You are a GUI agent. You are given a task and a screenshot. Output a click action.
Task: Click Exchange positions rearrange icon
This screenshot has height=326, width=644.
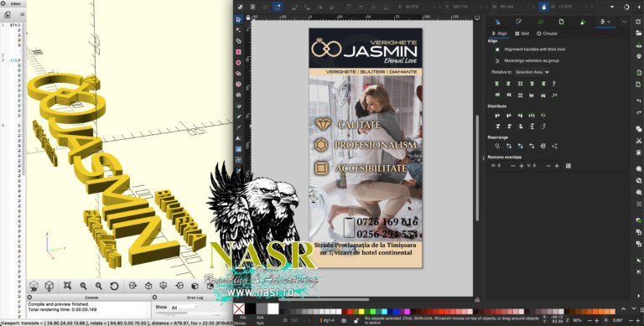pos(509,146)
